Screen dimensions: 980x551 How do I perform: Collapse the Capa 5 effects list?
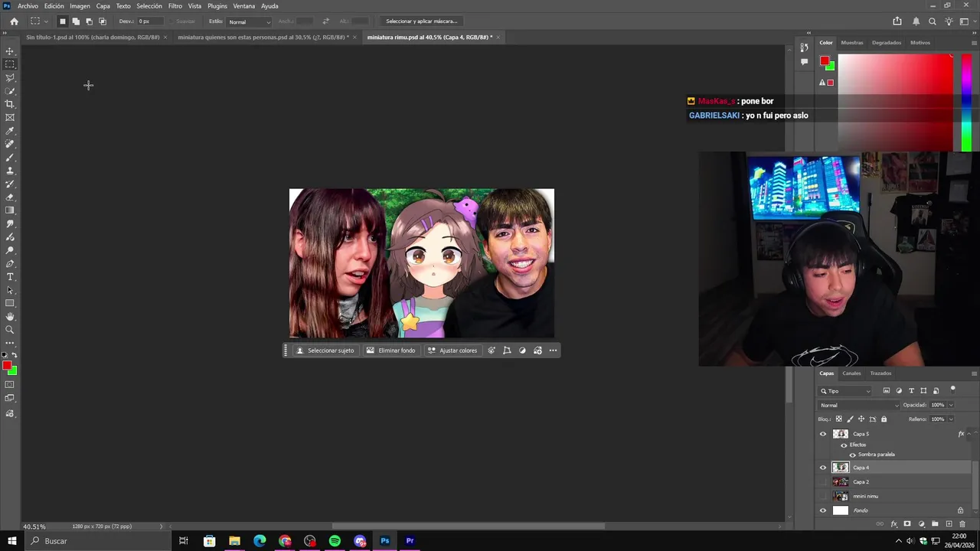pos(970,434)
